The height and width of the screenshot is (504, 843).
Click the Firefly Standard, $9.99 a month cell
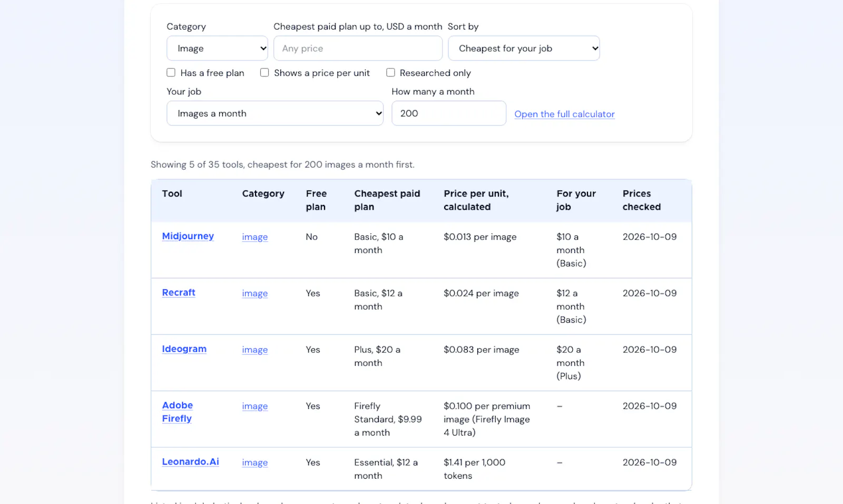[x=388, y=419]
